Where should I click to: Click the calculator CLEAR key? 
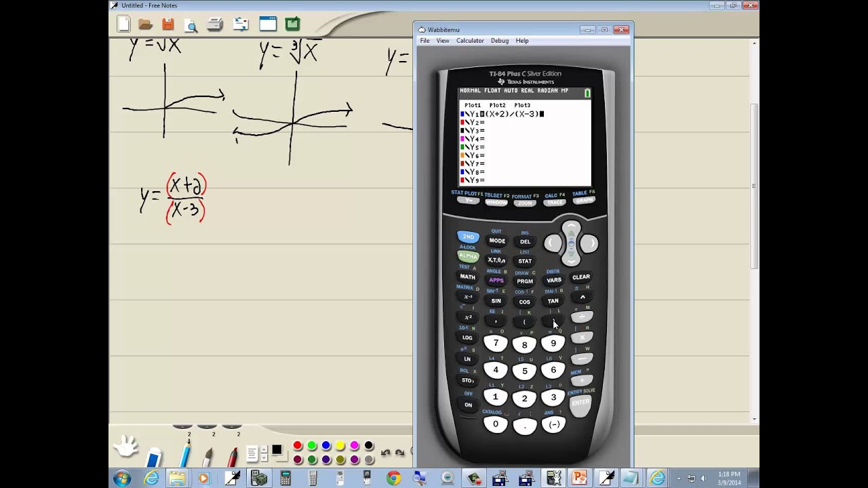pos(581,277)
